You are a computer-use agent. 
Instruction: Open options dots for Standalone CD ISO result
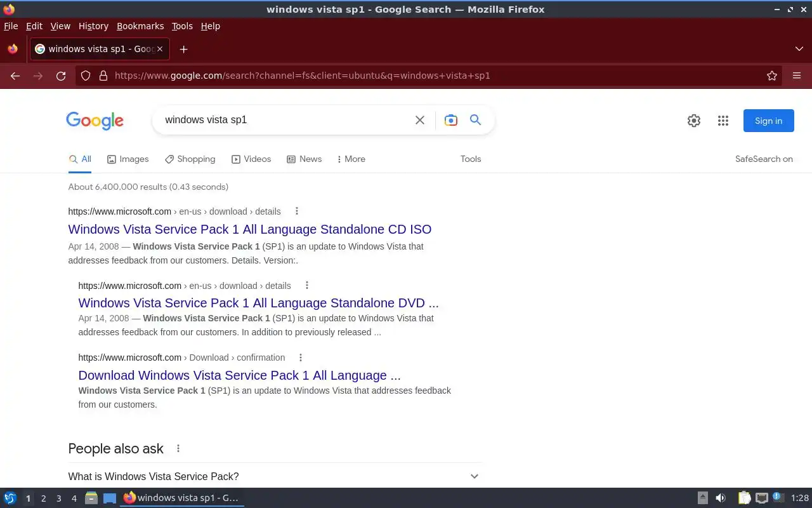(x=296, y=211)
